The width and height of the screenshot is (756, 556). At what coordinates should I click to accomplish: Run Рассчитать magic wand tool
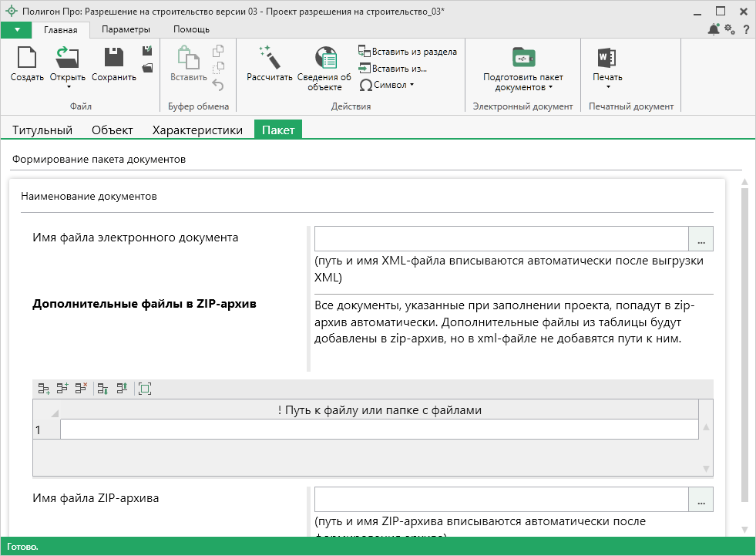[x=269, y=59]
